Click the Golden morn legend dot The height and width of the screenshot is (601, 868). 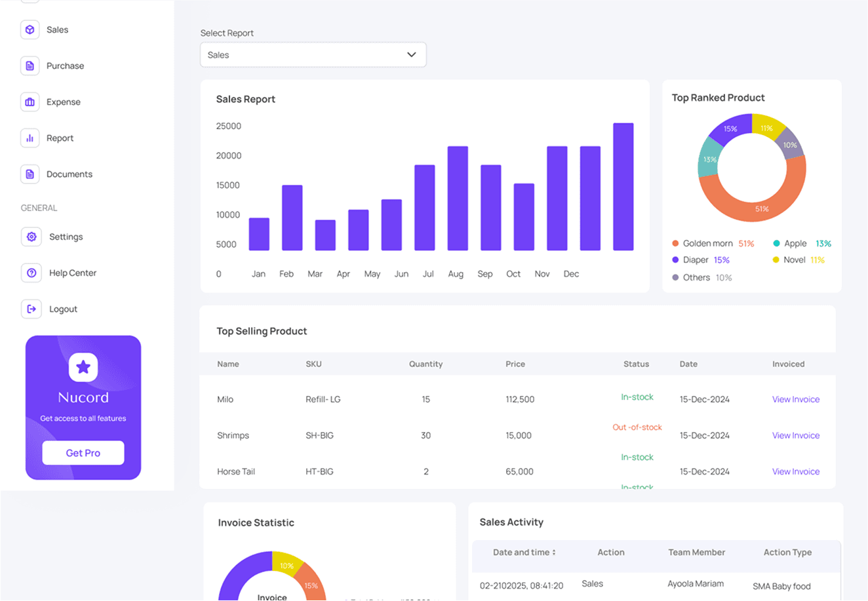click(675, 243)
